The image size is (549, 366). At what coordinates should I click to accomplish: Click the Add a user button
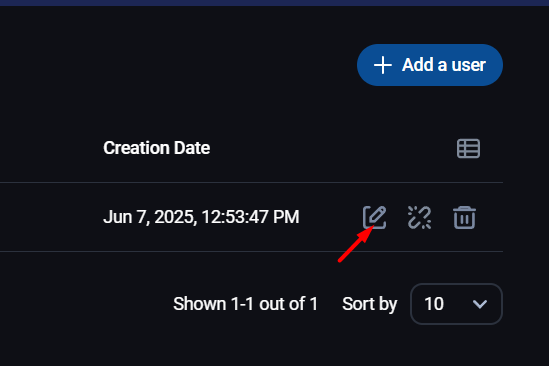(430, 65)
